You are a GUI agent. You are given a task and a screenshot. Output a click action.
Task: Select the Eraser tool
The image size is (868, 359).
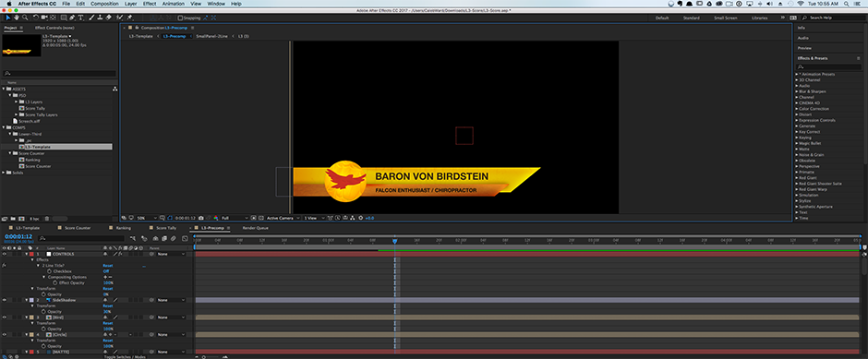click(x=109, y=18)
